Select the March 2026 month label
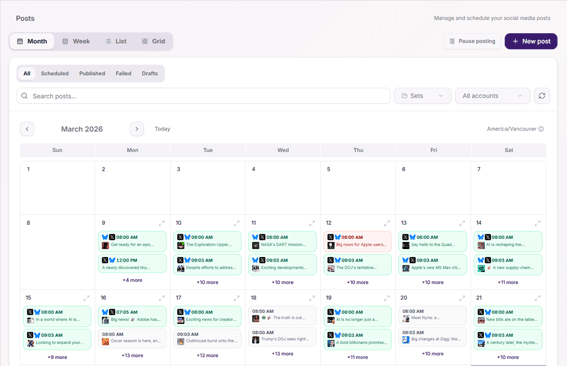Image resolution: width=567 pixels, height=366 pixels. [x=82, y=129]
